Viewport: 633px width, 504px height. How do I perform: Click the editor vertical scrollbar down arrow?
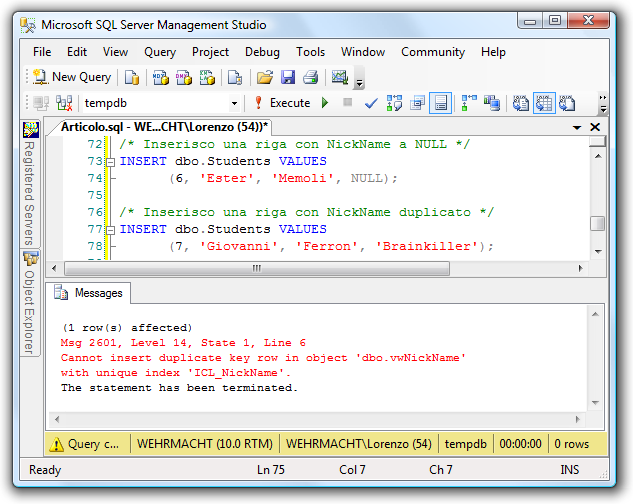coord(598,251)
